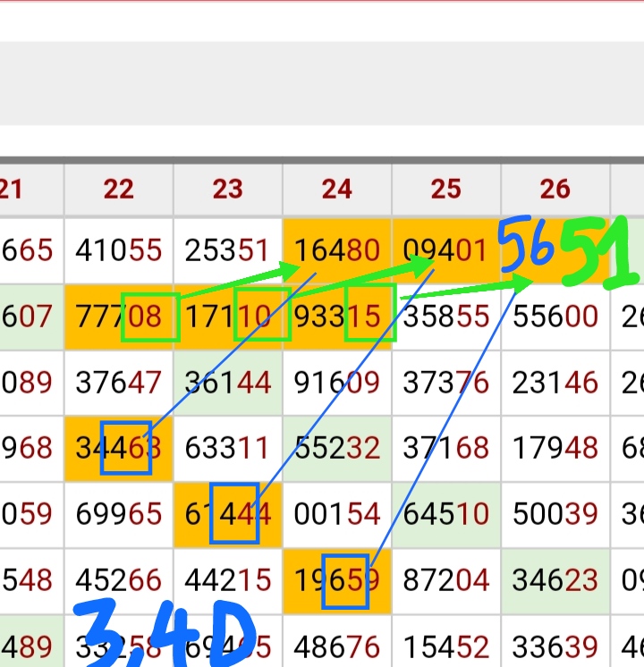
Task: Click column header 26
Action: 555,189
